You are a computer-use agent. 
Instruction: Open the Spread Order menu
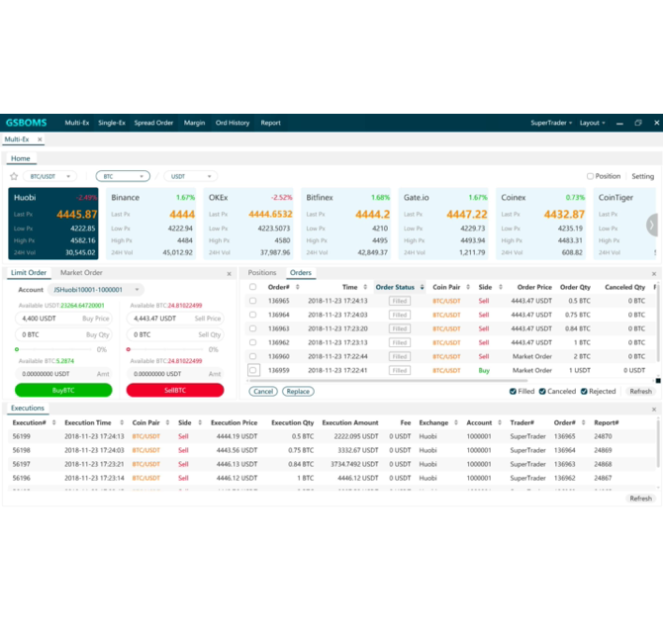[153, 123]
